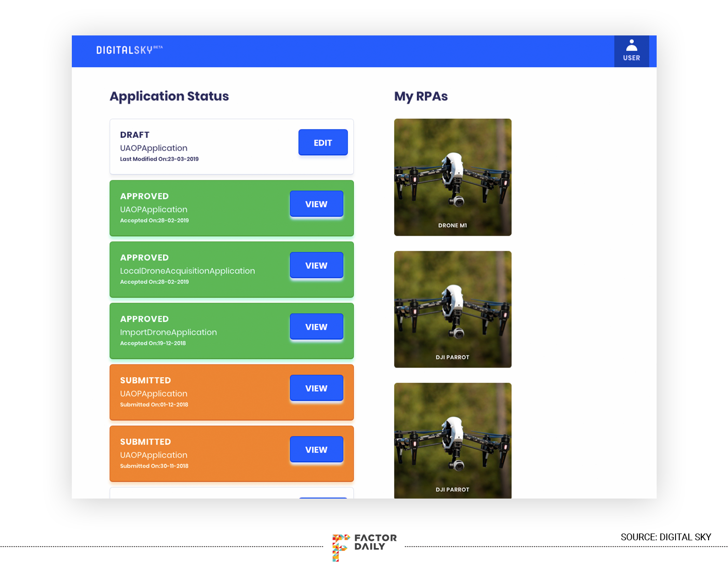The image size is (728, 582).
Task: Click the ImportDroneApplication title text
Action: [x=168, y=332]
